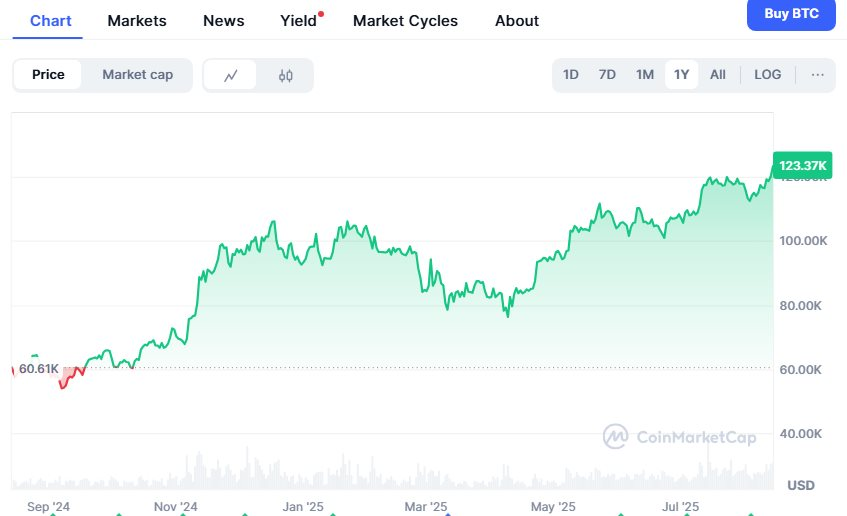Image resolution: width=847 pixels, height=516 pixels.
Task: Open the three-dot more options menu
Action: click(x=818, y=75)
